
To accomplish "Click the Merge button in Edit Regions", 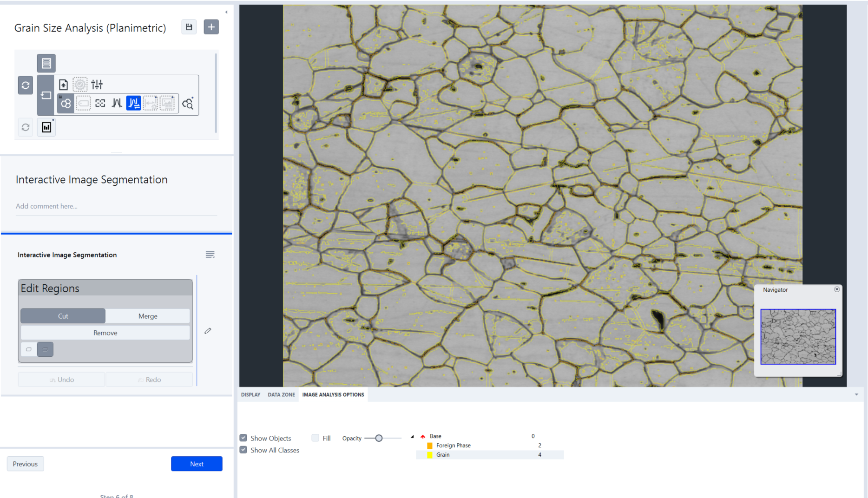I will click(147, 316).
